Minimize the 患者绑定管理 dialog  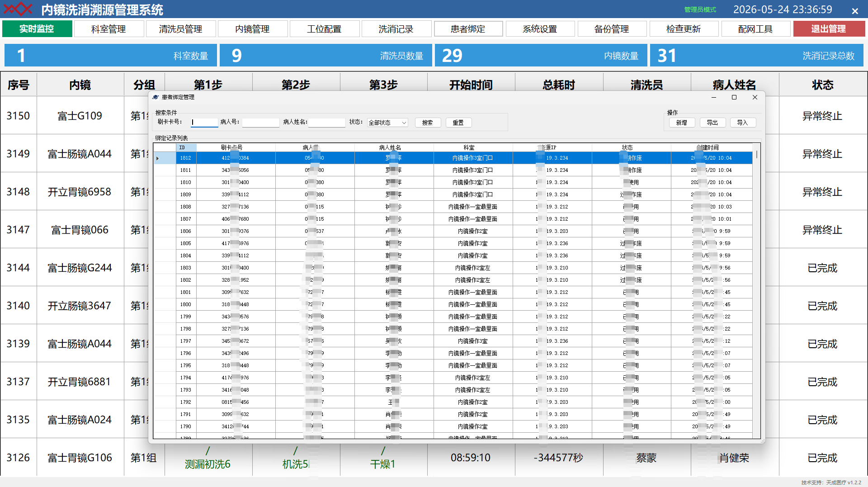(714, 97)
